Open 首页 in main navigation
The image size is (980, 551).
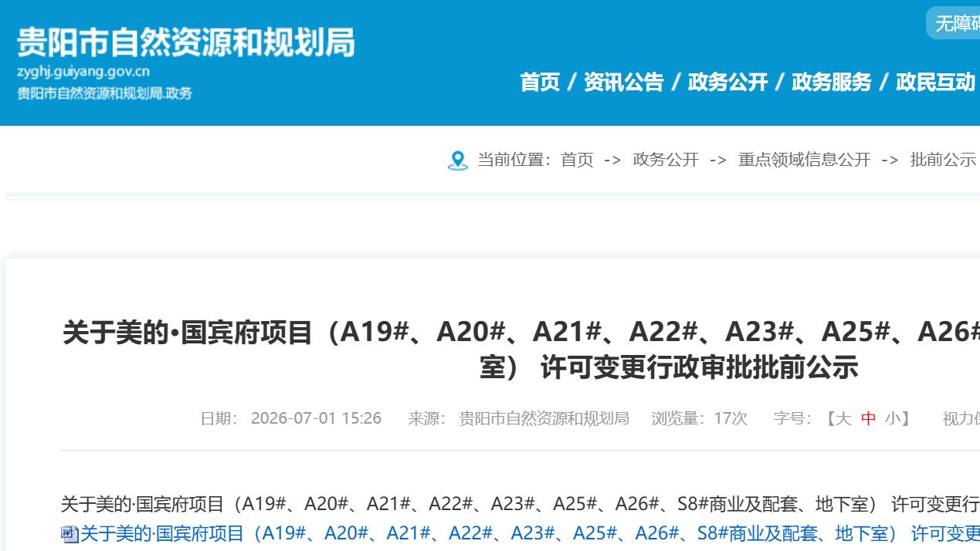[x=540, y=82]
